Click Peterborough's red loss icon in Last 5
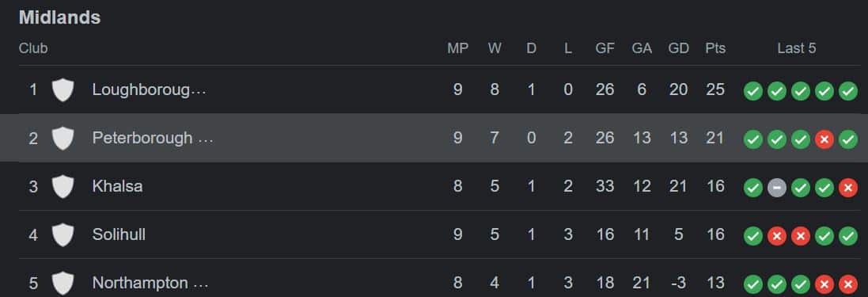This screenshot has width=868, height=297. pos(824,139)
